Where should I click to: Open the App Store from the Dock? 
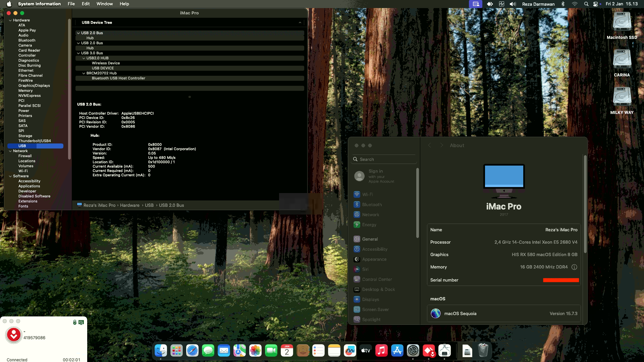[397, 351]
